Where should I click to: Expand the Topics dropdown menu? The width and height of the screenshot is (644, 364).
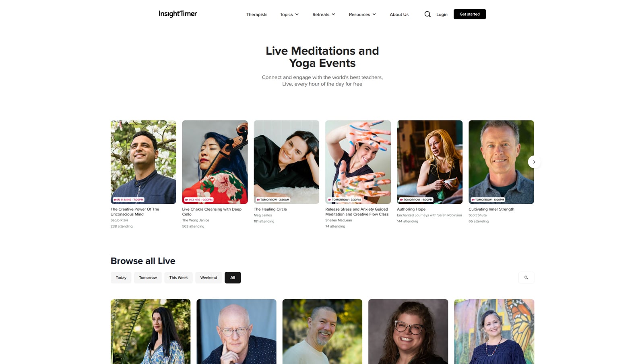289,14
